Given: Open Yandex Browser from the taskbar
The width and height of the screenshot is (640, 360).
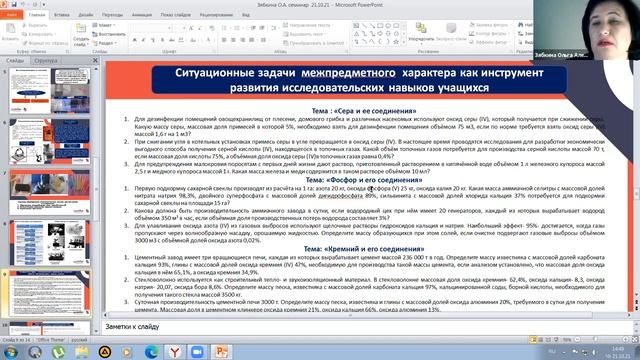Looking at the screenshot, I should [175, 352].
